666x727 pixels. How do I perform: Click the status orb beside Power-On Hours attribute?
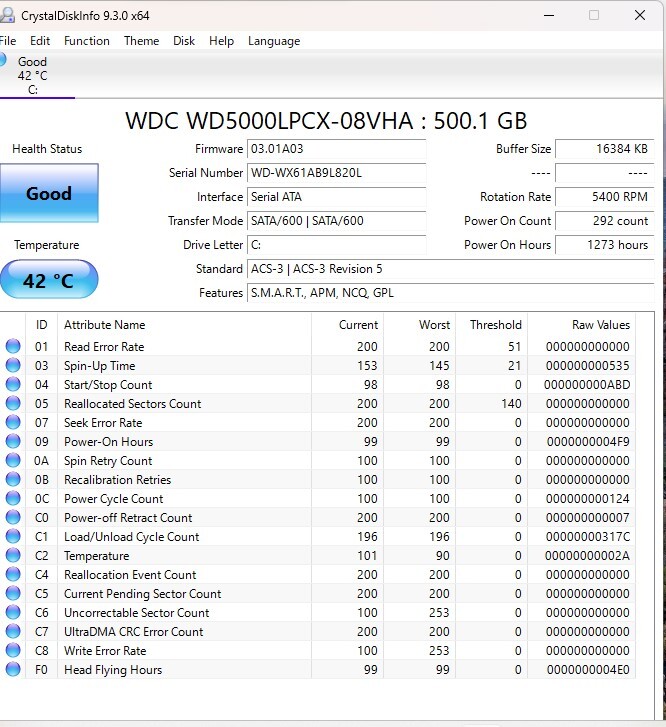click(13, 441)
